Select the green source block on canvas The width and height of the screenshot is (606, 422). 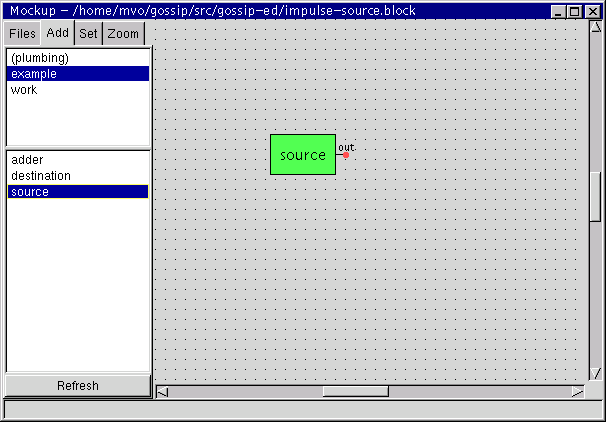tap(303, 155)
